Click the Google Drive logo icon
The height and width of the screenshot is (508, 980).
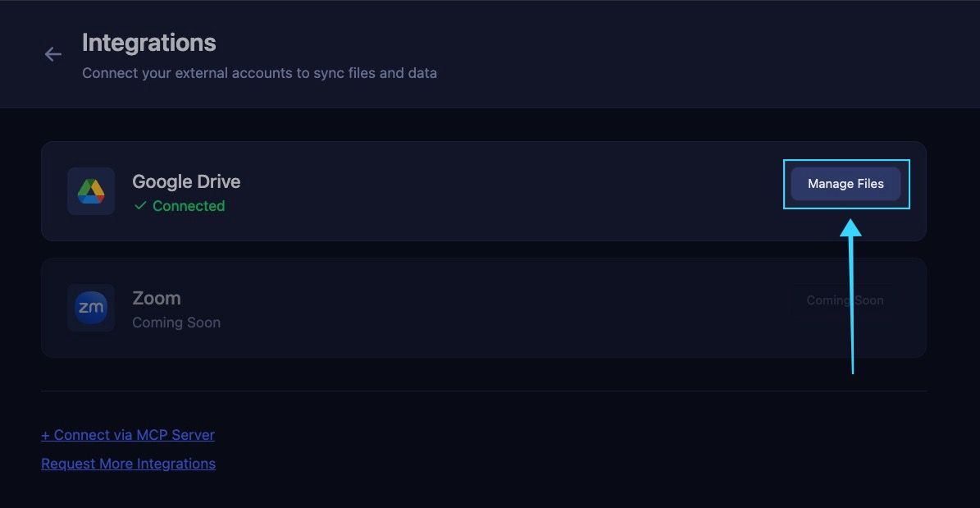pos(91,191)
